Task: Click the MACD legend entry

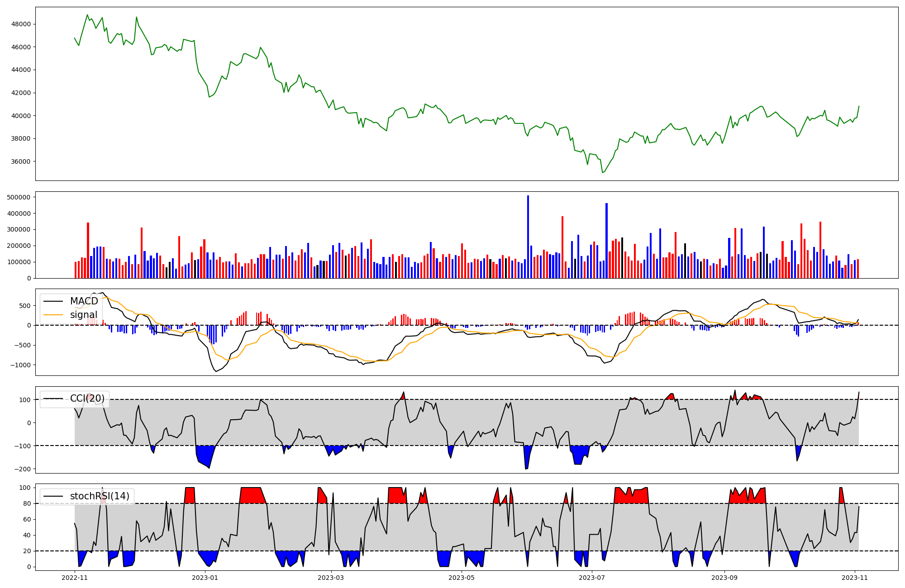Action: [x=84, y=301]
